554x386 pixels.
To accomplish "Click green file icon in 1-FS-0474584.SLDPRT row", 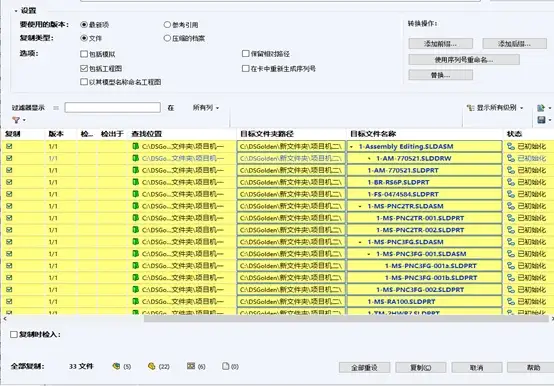I will pyautogui.click(x=135, y=194).
